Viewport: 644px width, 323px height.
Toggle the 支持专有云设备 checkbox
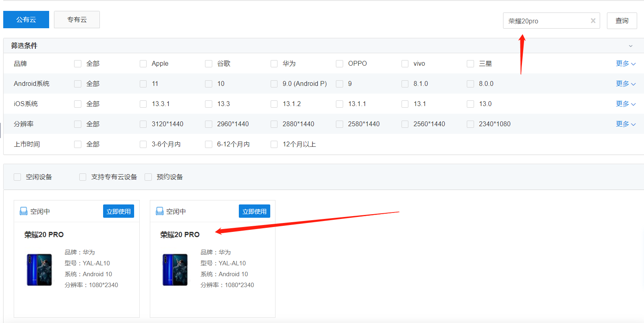[x=83, y=177]
